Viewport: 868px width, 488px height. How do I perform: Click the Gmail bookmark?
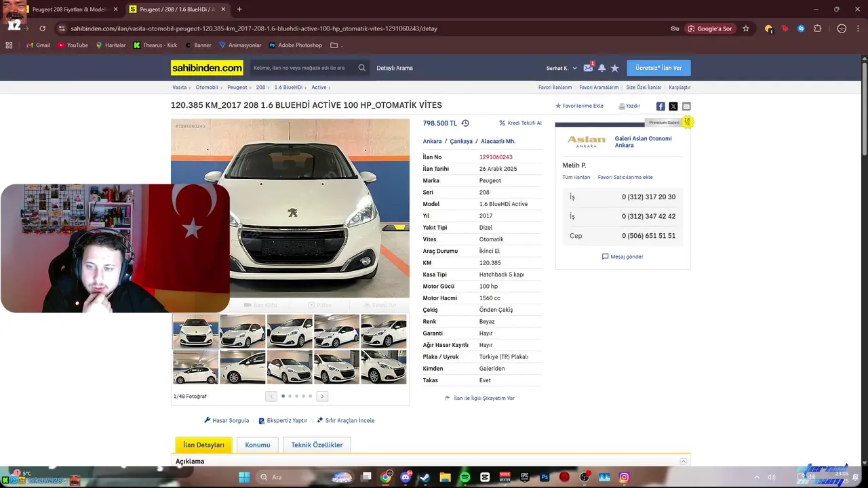click(38, 45)
